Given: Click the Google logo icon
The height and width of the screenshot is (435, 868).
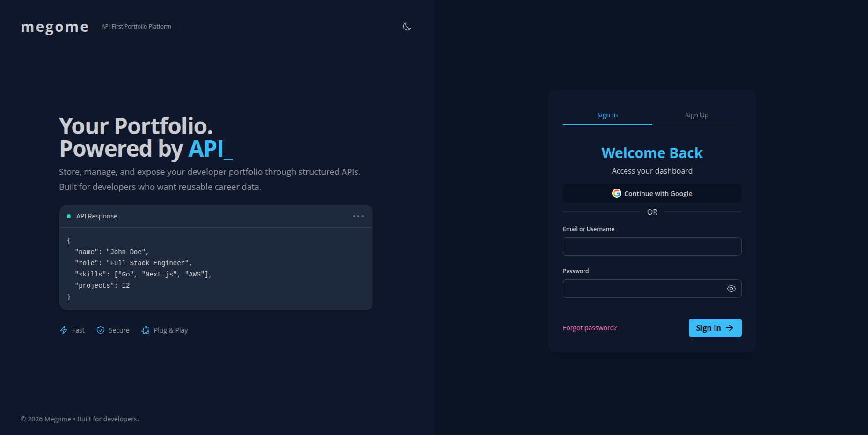Looking at the screenshot, I should (x=617, y=193).
